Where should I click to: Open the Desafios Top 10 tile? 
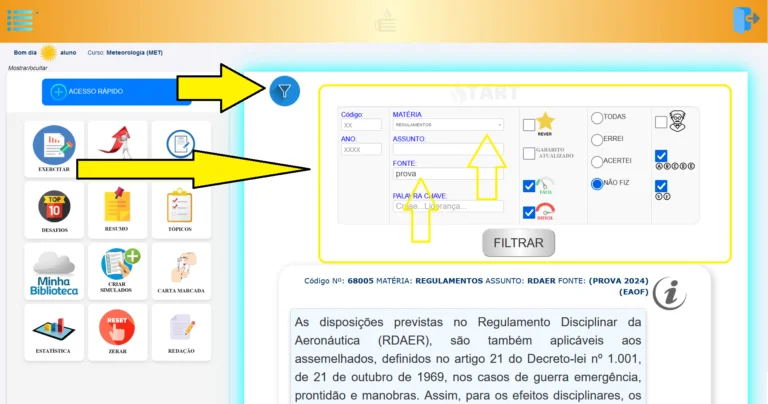[54, 211]
